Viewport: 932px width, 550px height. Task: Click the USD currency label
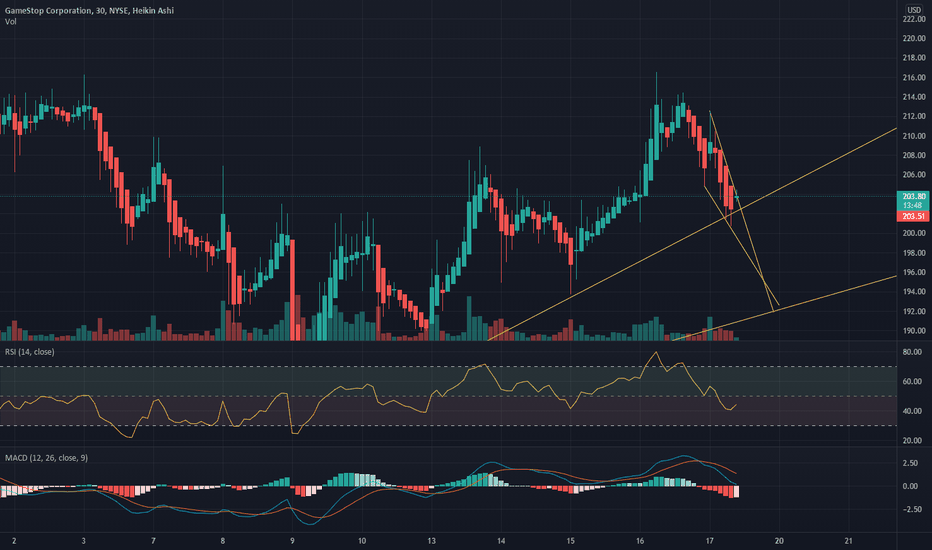[x=914, y=10]
